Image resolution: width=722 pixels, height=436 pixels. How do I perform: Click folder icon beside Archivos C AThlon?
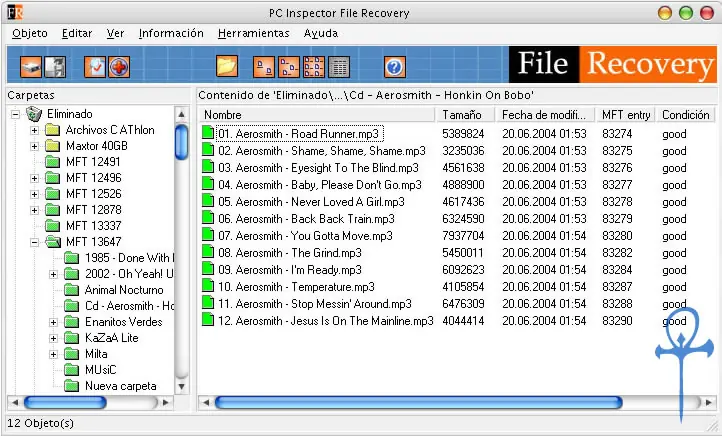pos(52,130)
